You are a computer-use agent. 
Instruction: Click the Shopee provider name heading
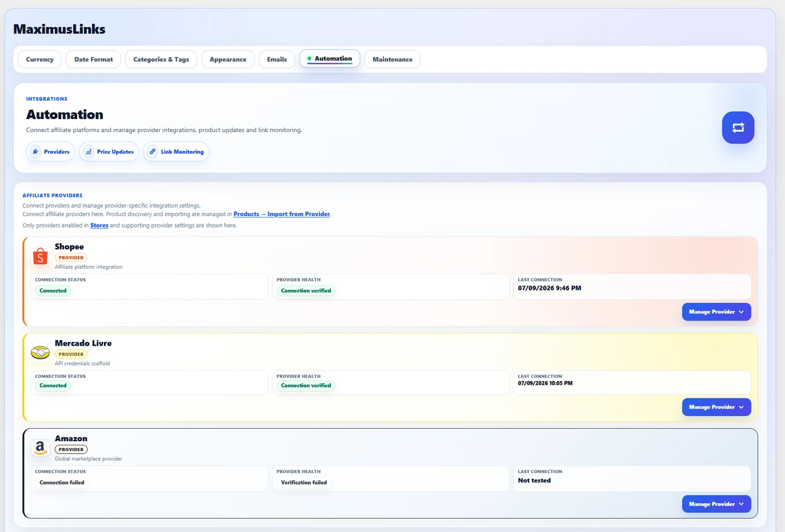[x=69, y=246]
